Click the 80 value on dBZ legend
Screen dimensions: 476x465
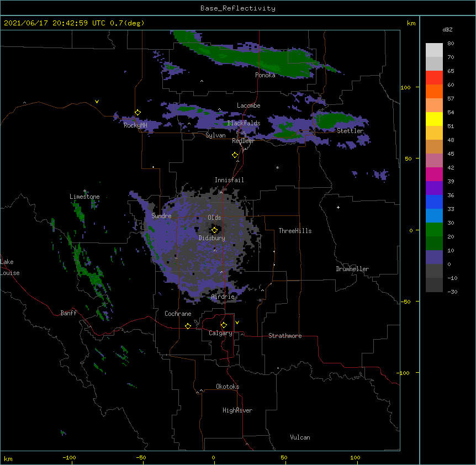click(451, 44)
